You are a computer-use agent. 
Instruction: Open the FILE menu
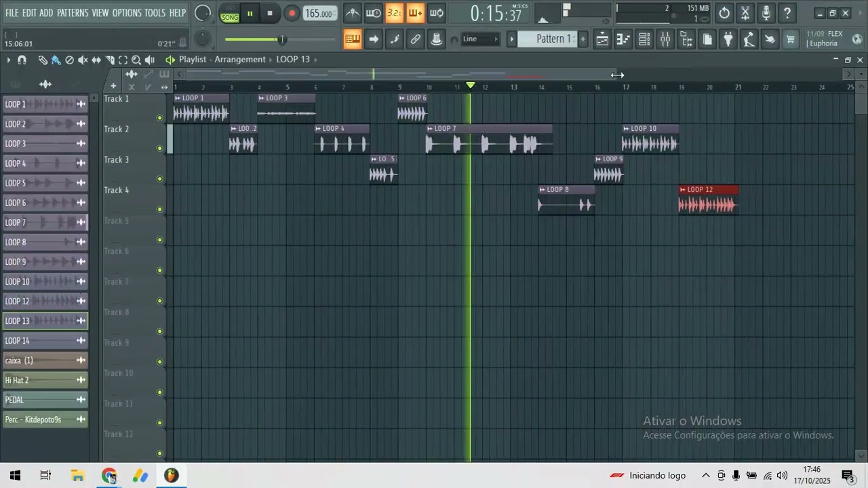(x=12, y=13)
